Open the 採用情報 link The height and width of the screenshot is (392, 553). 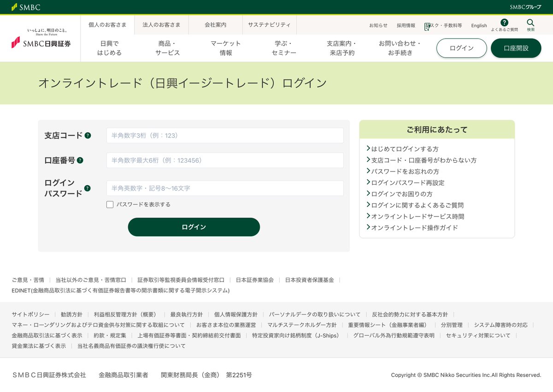(x=406, y=25)
